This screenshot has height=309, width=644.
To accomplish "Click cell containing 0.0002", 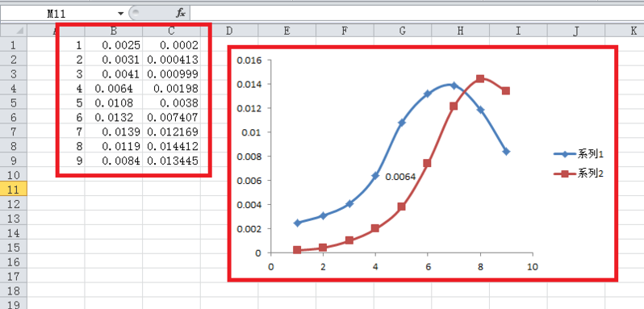I will 171,45.
